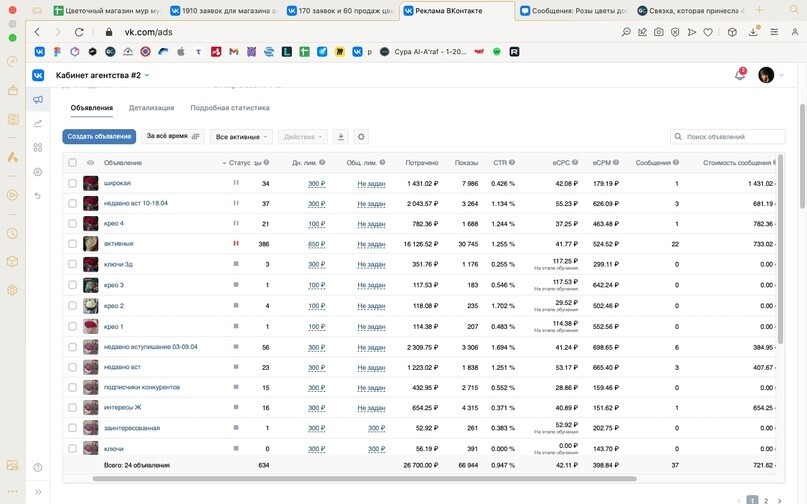Tick the checkbox for 'активные' ad

tap(72, 244)
